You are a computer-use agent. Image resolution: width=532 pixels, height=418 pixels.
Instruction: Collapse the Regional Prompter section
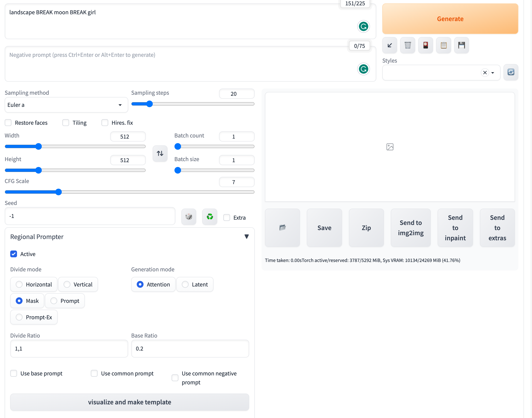[x=246, y=237]
